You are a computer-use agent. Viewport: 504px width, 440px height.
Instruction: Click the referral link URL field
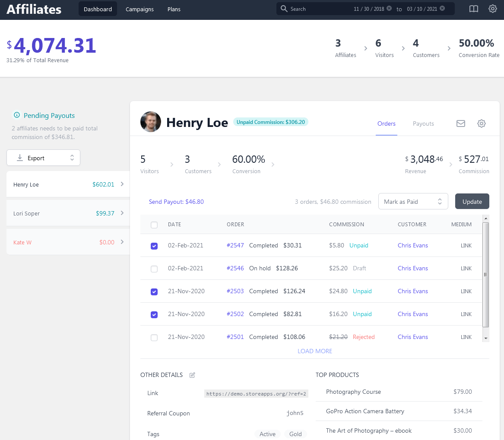point(256,394)
